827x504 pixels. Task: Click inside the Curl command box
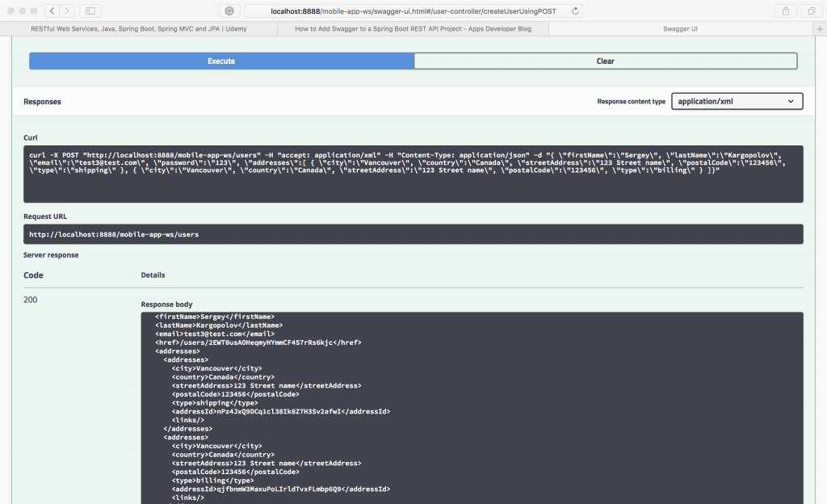click(413, 174)
